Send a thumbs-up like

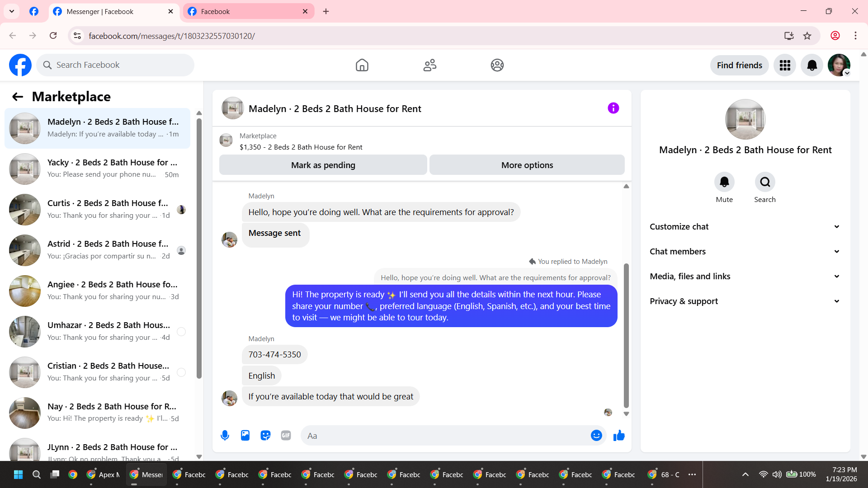click(x=619, y=436)
